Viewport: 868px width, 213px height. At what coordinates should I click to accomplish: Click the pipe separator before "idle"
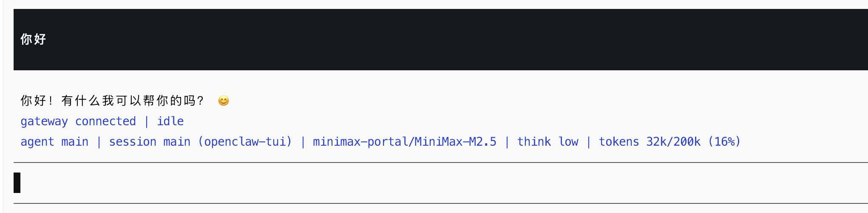click(x=147, y=121)
